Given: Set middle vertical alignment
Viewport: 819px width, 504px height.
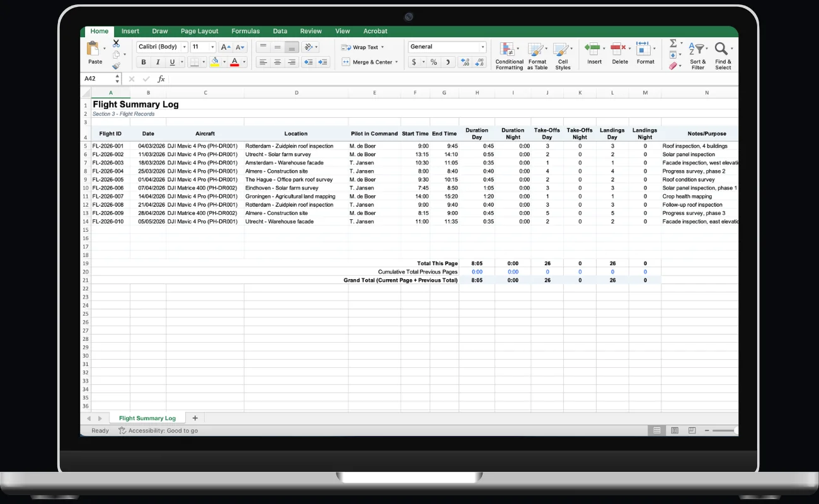Looking at the screenshot, I should pos(277,47).
